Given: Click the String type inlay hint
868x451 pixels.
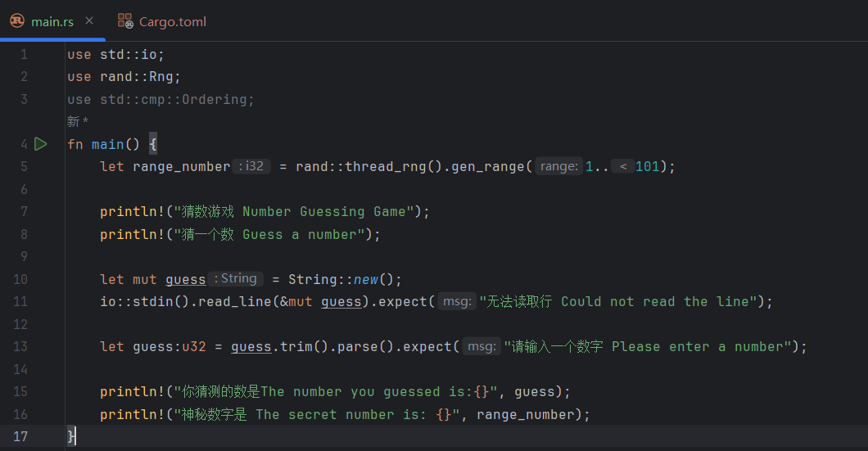Looking at the screenshot, I should point(236,278).
